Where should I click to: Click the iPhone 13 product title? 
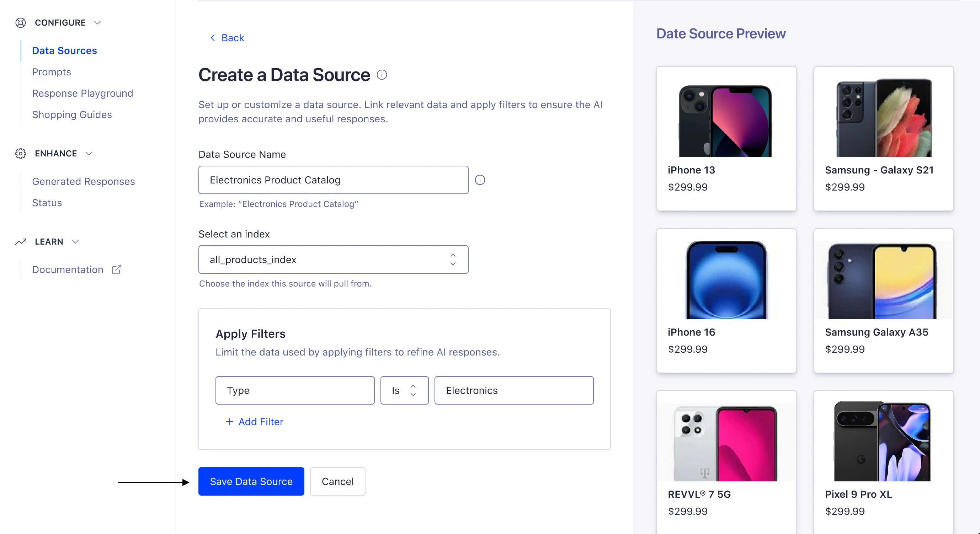tap(691, 170)
